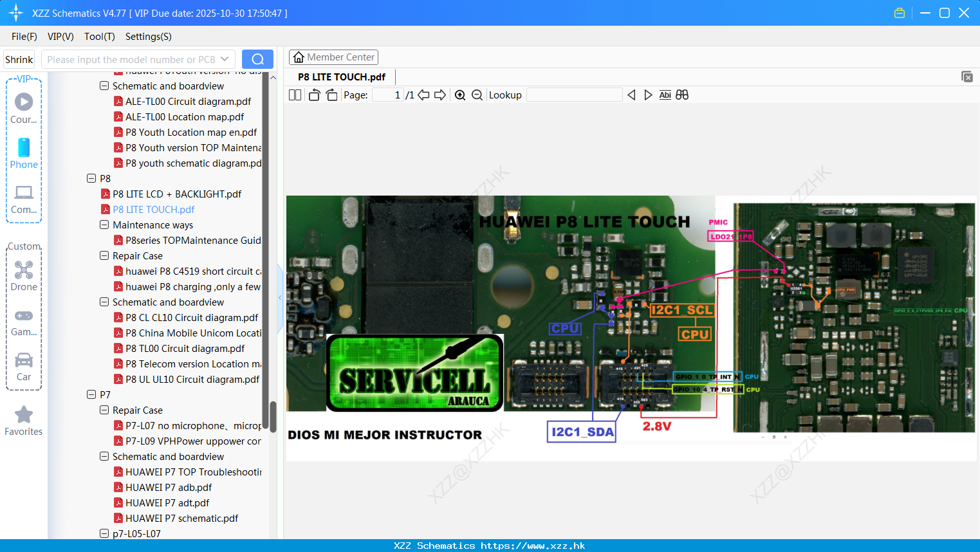Open the VIP(V) menu

tap(60, 37)
